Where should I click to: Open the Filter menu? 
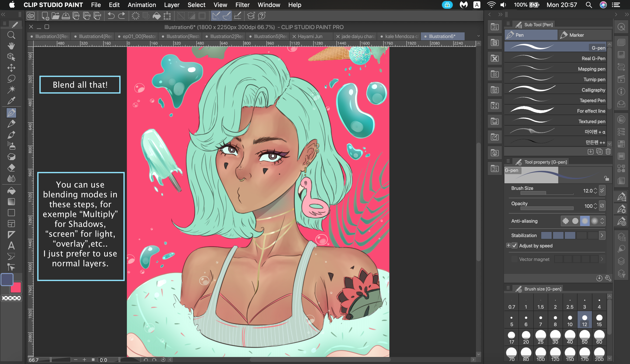click(242, 5)
